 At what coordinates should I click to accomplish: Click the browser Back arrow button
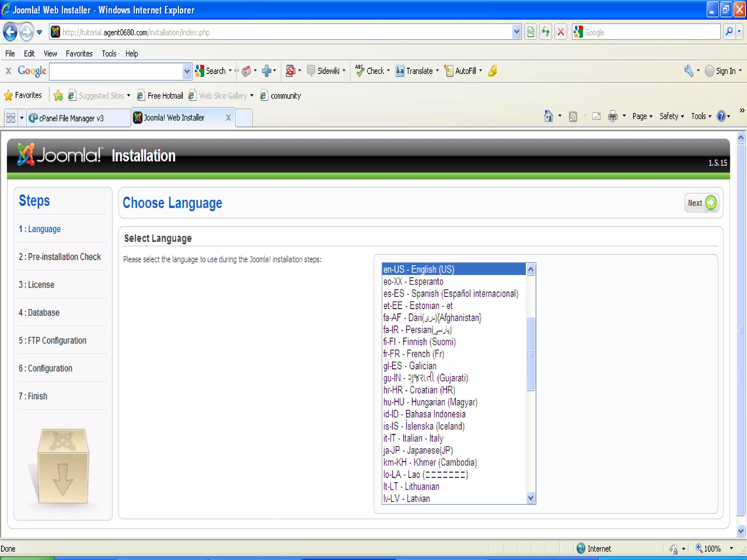pos(10,32)
